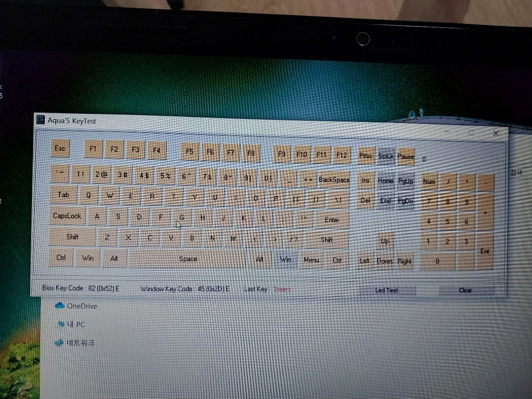Click the BackSpace key tile
Viewport: 532px width, 399px height.
pos(334,180)
